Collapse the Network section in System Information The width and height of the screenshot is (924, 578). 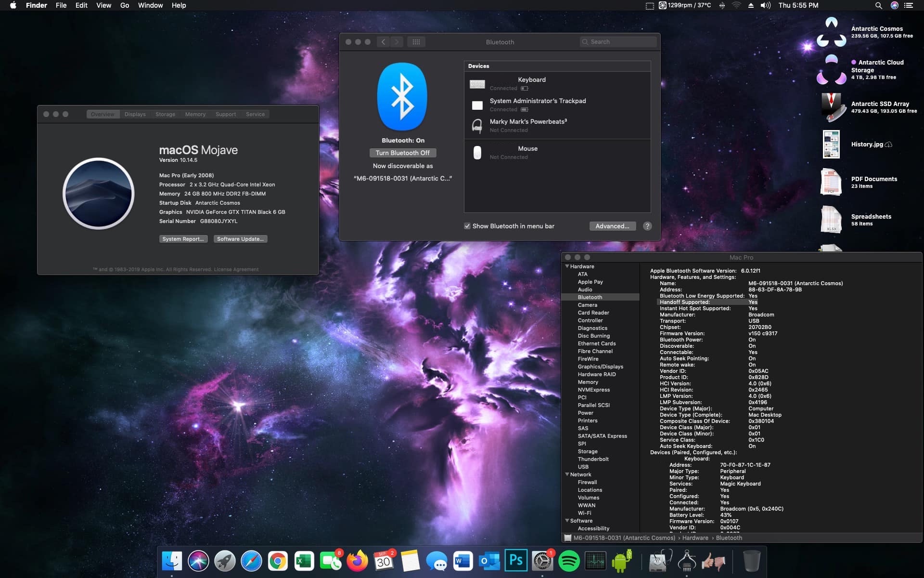coord(567,474)
